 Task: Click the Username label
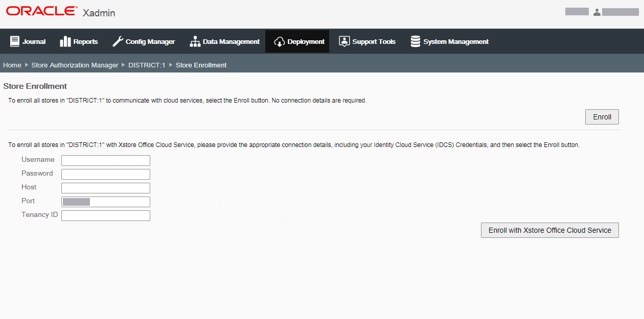pos(38,159)
